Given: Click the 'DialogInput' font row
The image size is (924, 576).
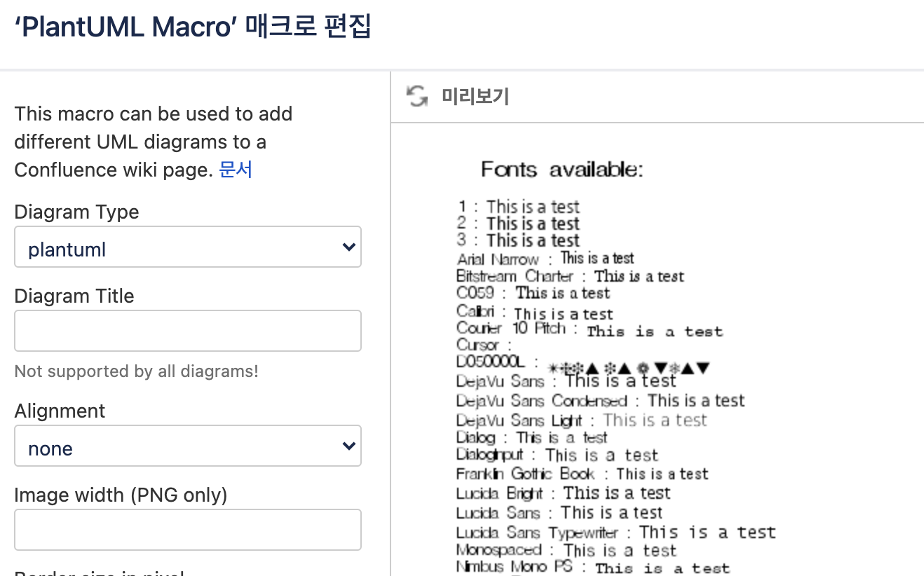Looking at the screenshot, I should (x=557, y=455).
